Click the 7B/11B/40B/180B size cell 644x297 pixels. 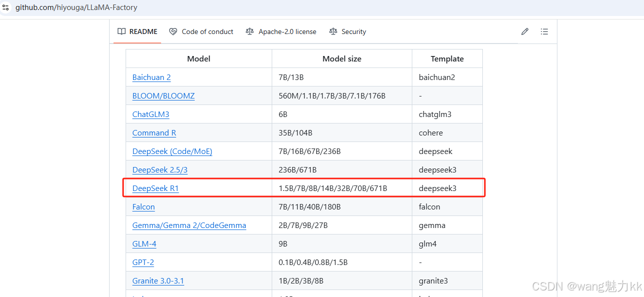(x=342, y=207)
